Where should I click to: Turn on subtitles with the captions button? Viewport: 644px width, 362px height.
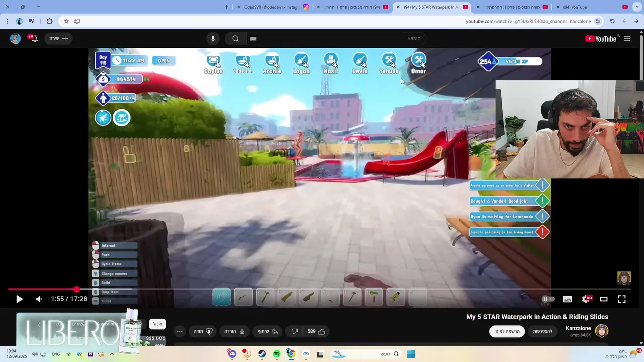(568, 299)
